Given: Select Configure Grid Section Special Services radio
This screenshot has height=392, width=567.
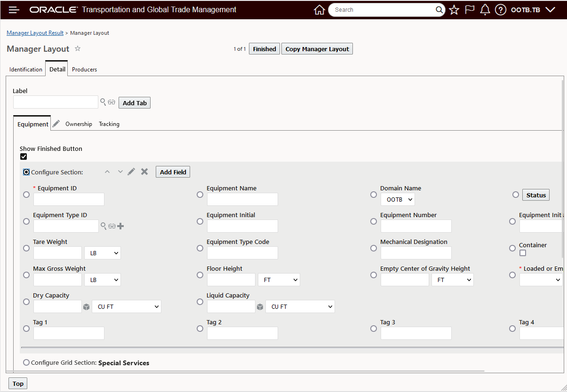Looking at the screenshot, I should point(26,362).
